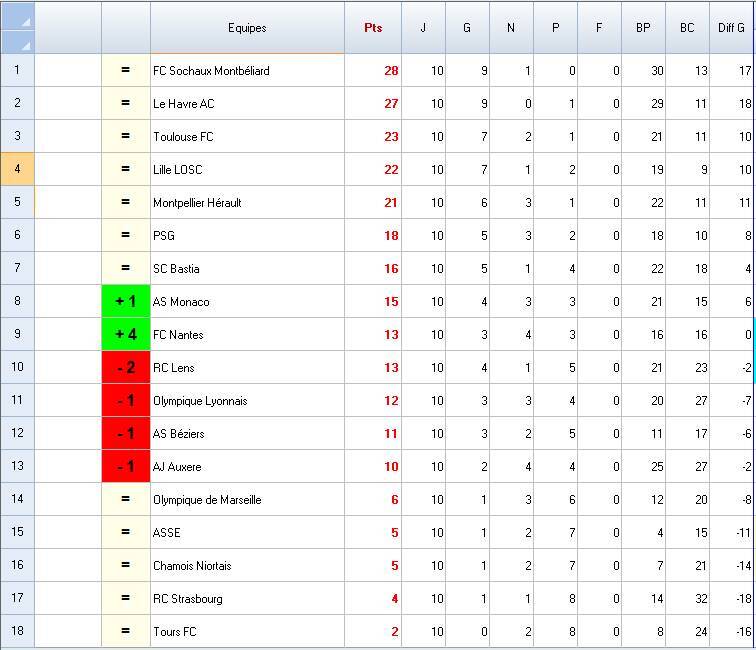The width and height of the screenshot is (756, 650).
Task: Select the BP column header
Action: (x=643, y=28)
